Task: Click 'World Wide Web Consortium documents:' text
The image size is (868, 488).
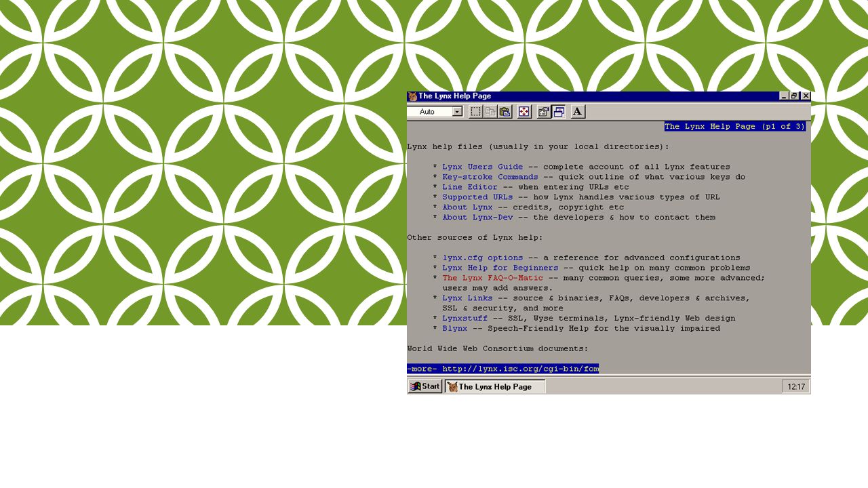Action: click(498, 348)
